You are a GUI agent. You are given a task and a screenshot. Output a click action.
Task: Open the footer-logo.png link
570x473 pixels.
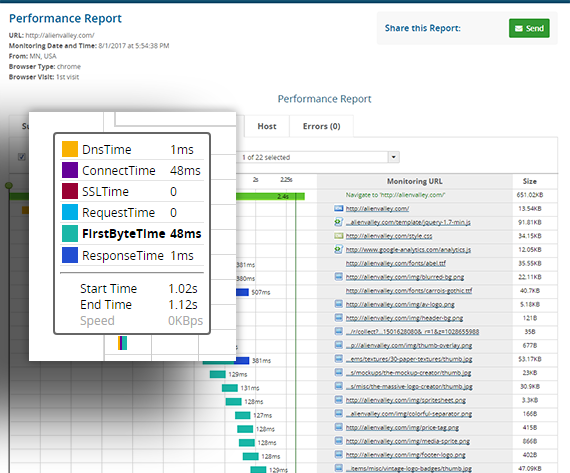pyautogui.click(x=406, y=455)
